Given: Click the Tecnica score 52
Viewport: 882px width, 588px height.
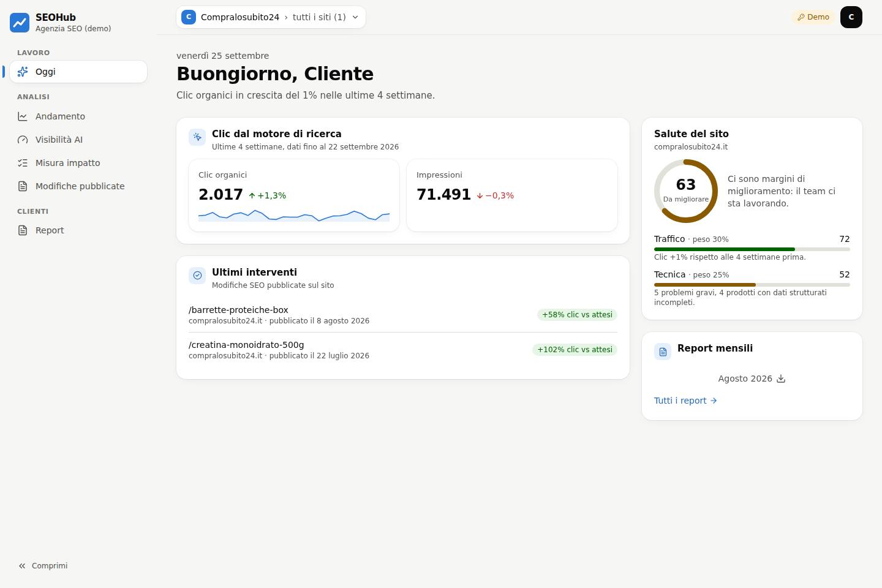Looking at the screenshot, I should [x=845, y=274].
